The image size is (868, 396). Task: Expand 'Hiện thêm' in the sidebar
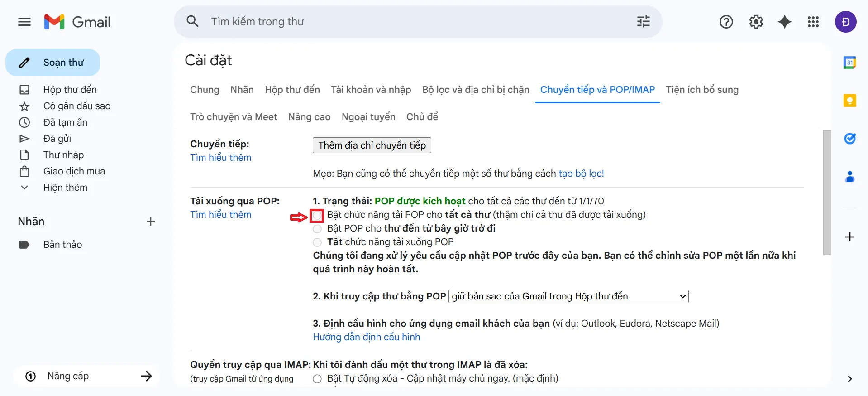tap(65, 188)
